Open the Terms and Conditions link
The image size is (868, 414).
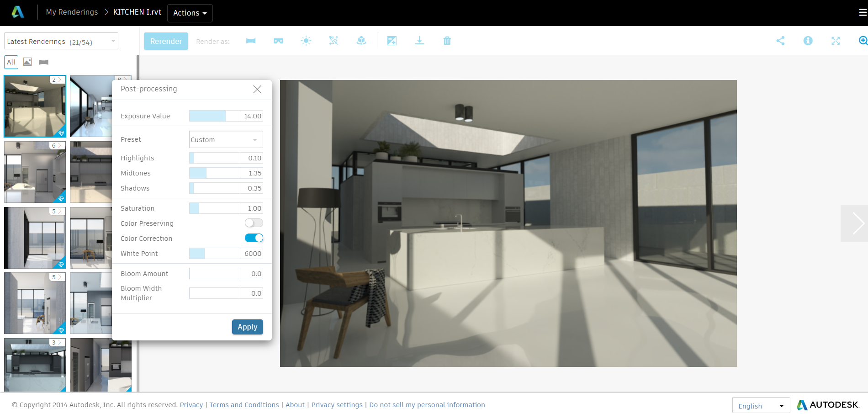pos(244,404)
